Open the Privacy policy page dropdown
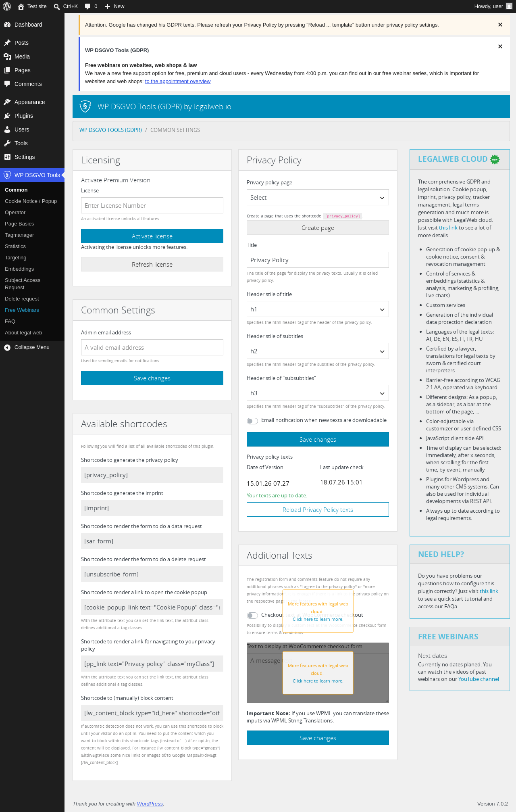 click(318, 198)
